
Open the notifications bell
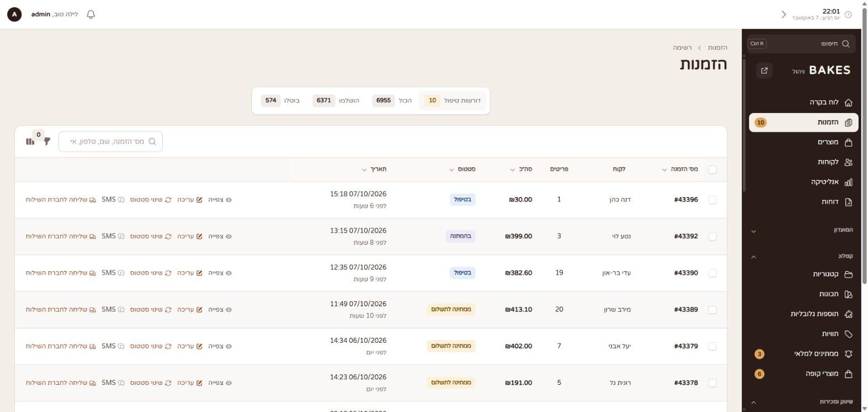(x=91, y=14)
